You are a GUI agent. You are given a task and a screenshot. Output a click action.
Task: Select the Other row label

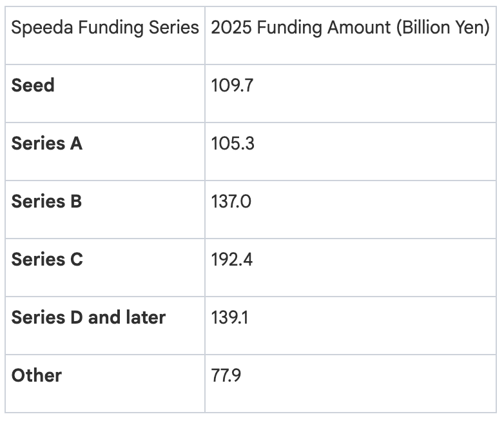tap(37, 375)
